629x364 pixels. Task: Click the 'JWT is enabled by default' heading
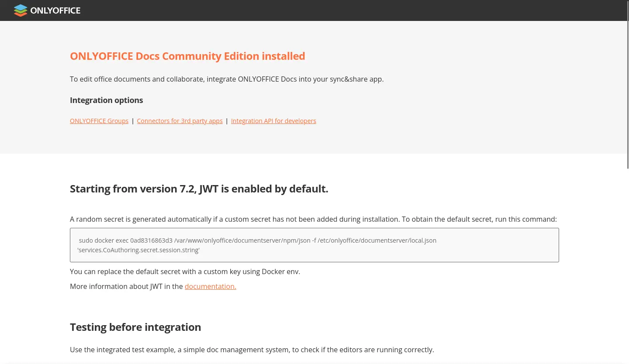pos(199,189)
